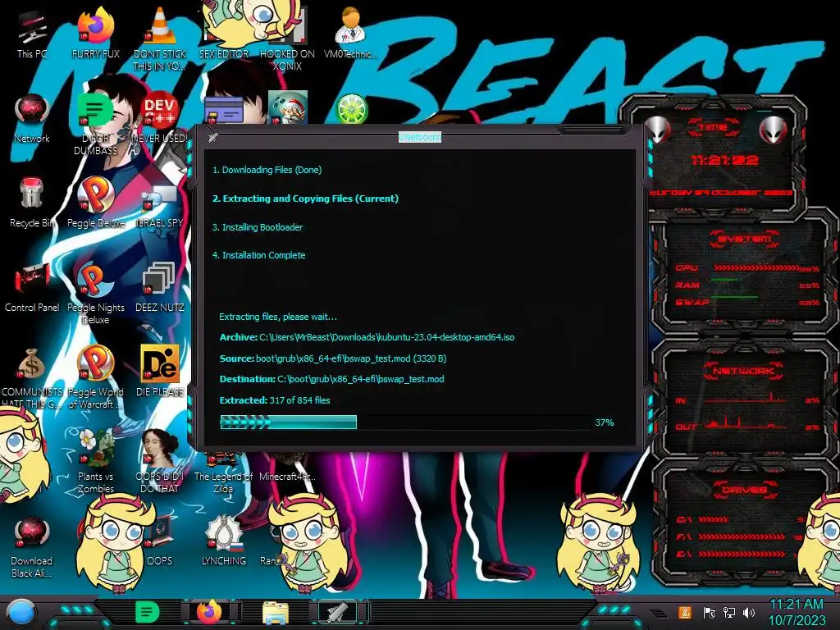Open the money bag COMMUNISTS HATE THIS shortcut
840x630 pixels.
tap(32, 378)
